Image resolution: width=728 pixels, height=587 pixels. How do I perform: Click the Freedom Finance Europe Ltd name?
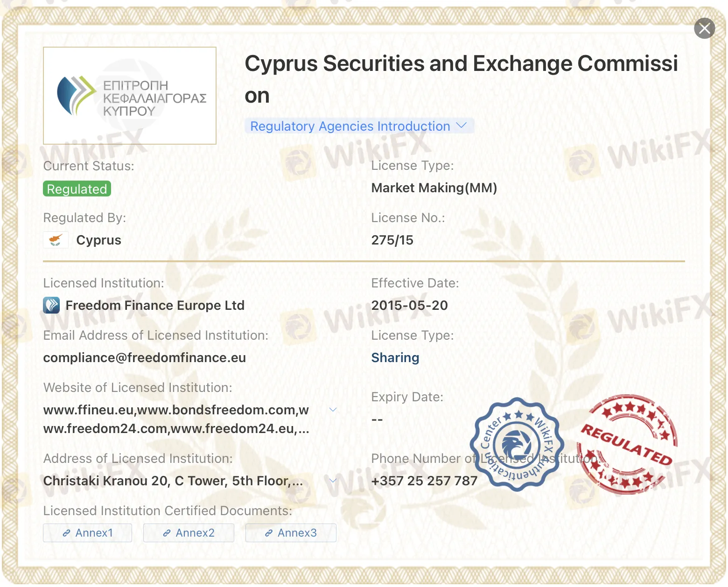(155, 306)
